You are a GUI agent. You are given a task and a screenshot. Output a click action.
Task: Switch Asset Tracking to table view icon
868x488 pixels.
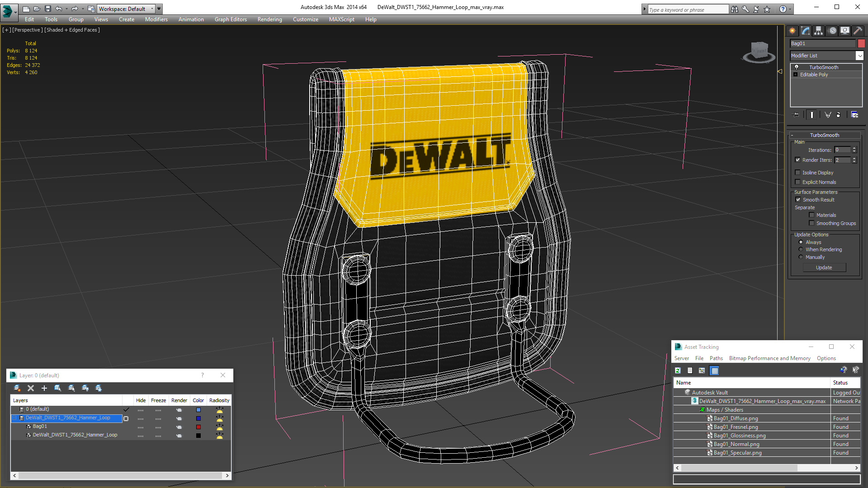pos(715,371)
